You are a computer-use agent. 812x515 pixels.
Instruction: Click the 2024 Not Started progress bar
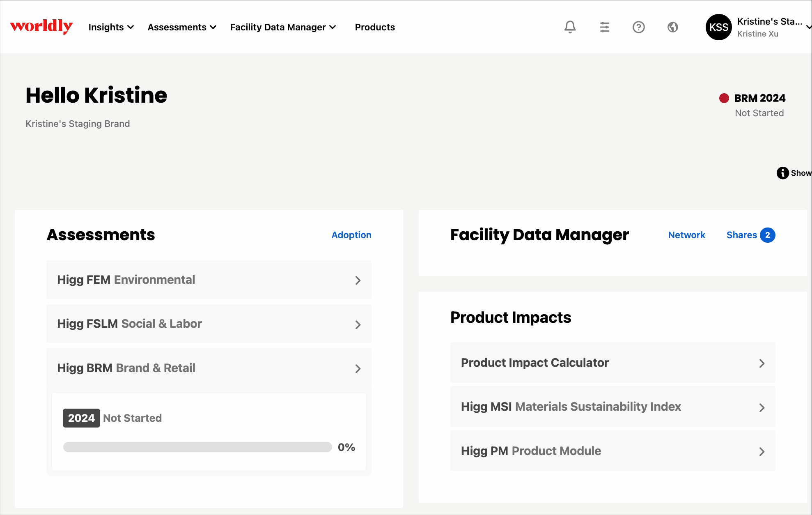(197, 447)
